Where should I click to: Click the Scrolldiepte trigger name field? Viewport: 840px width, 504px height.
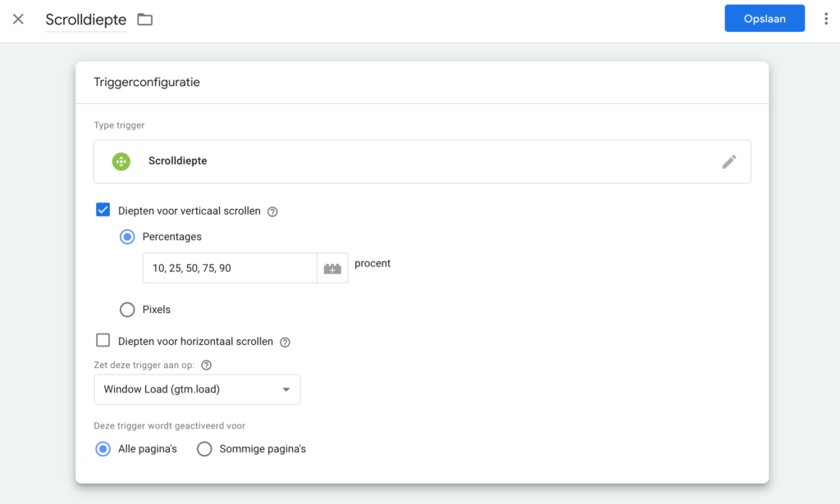[85, 20]
